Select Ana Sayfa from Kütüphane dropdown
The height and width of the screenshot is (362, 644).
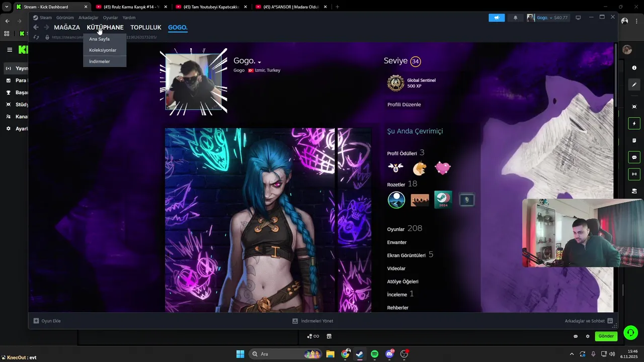tap(105, 39)
